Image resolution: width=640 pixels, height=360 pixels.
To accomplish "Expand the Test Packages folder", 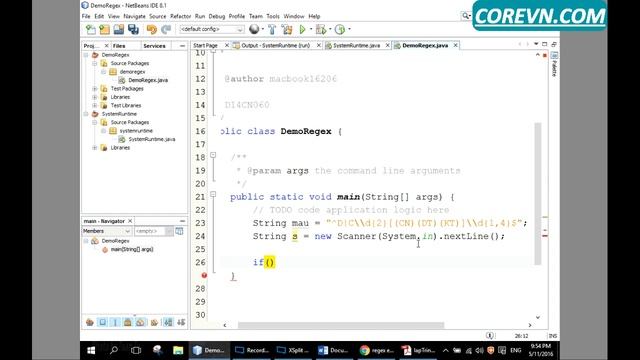I will coord(95,89).
